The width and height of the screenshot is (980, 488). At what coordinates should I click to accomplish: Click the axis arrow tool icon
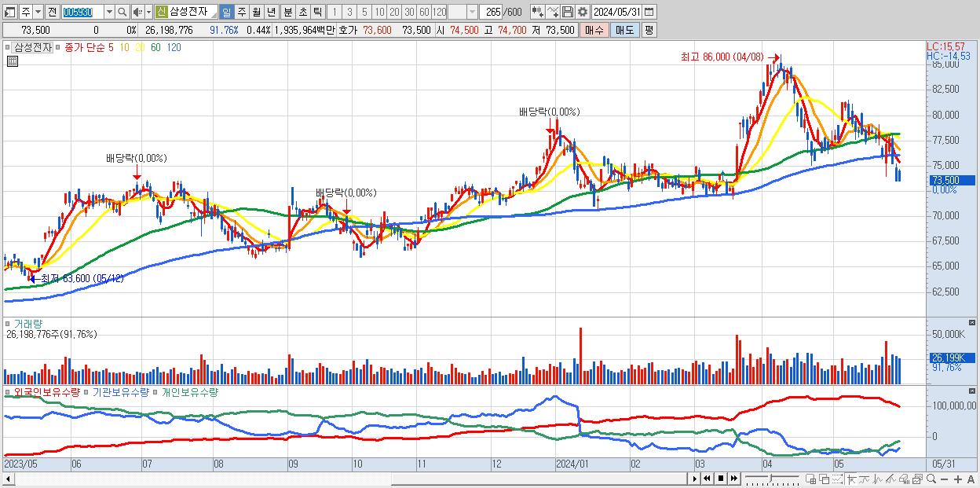851,479
